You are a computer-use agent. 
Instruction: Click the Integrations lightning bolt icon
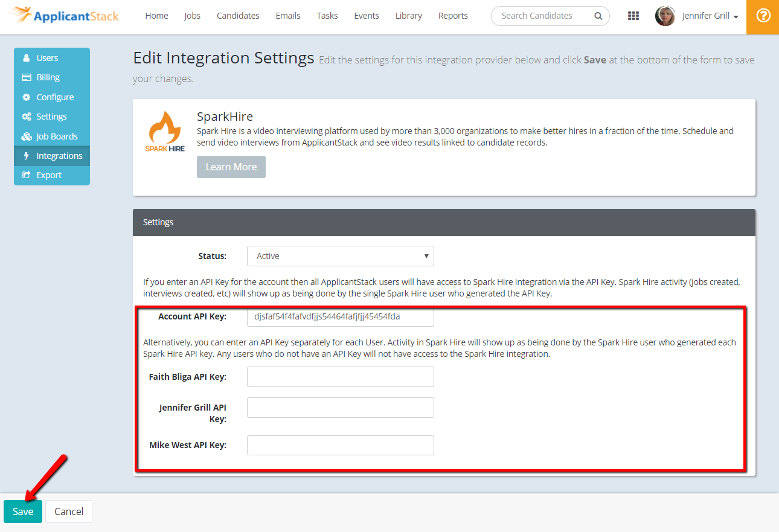coord(25,155)
